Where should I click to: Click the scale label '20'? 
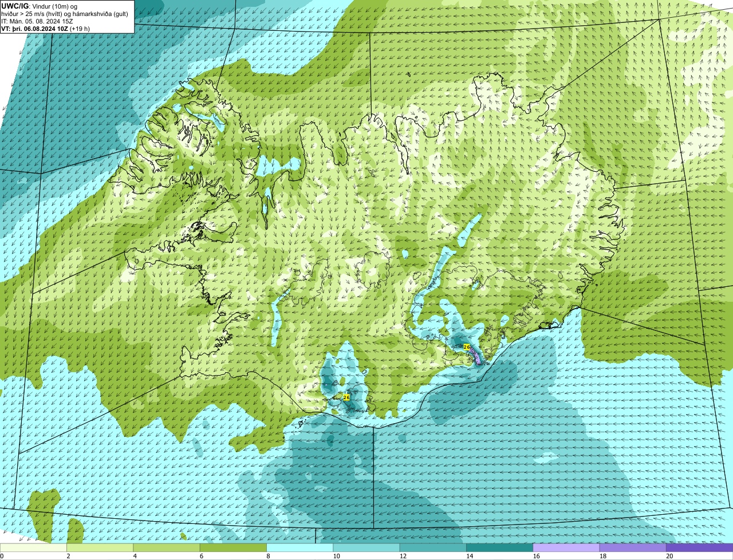point(669,556)
